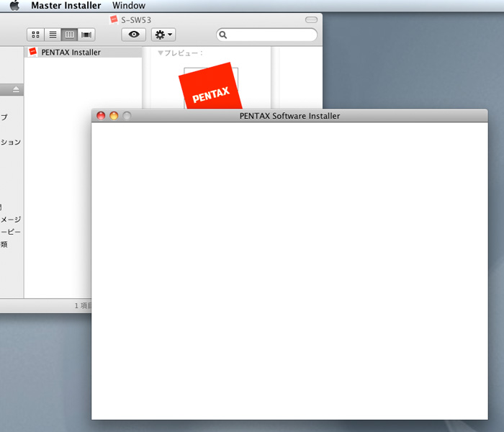The width and height of the screenshot is (504, 432).
Task: Click the S-SW53 title proxy icon
Action: click(x=114, y=20)
